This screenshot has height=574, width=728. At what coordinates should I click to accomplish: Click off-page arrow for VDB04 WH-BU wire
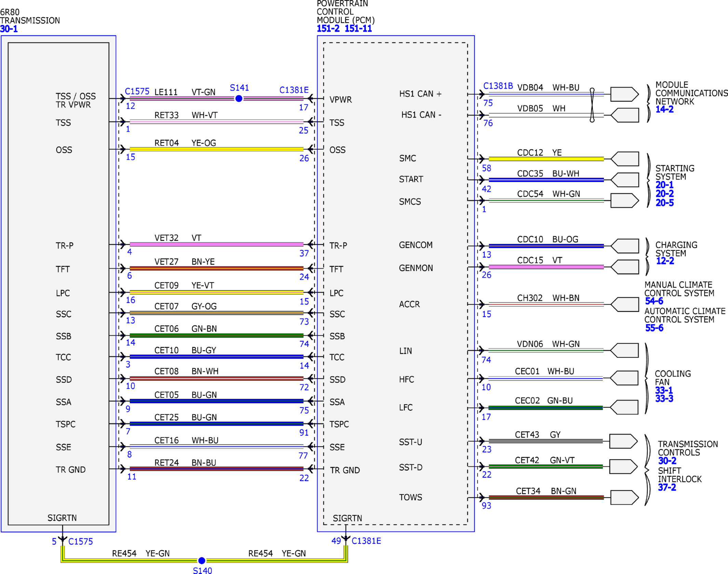tap(624, 94)
